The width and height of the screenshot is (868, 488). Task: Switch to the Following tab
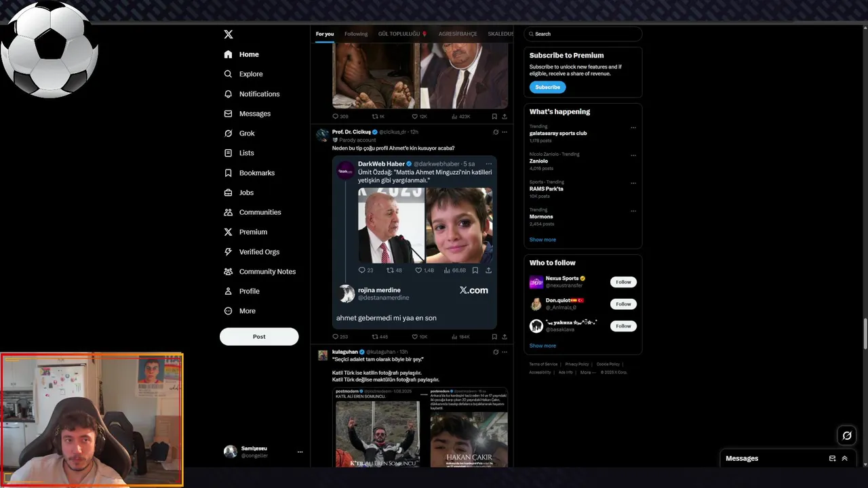(x=356, y=34)
